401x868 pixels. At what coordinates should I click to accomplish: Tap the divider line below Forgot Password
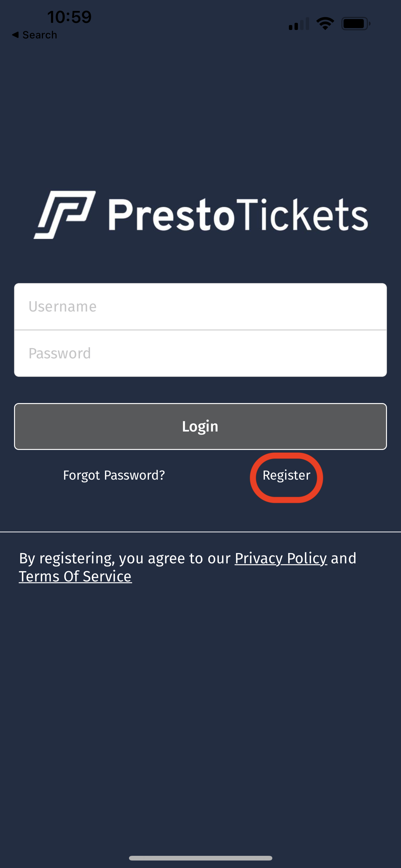click(200, 532)
